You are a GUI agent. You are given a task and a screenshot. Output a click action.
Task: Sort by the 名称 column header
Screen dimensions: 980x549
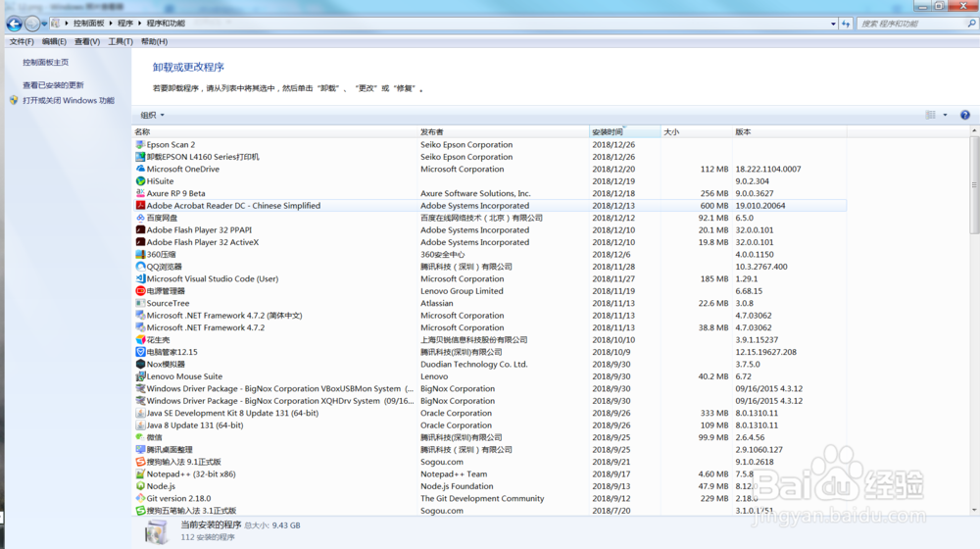[275, 132]
